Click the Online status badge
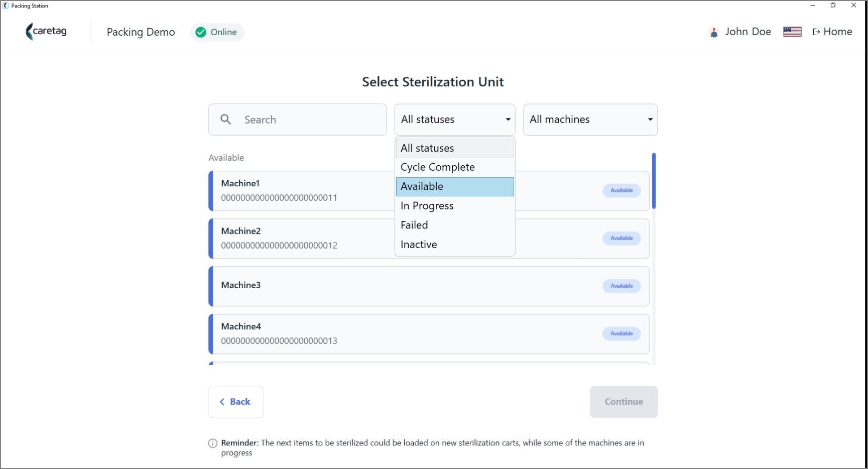Image resolution: width=868 pixels, height=469 pixels. pyautogui.click(x=217, y=32)
